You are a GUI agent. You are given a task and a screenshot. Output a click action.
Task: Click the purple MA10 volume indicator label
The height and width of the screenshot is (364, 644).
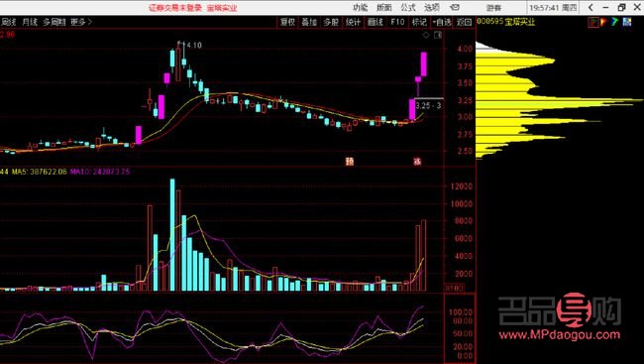(100, 172)
